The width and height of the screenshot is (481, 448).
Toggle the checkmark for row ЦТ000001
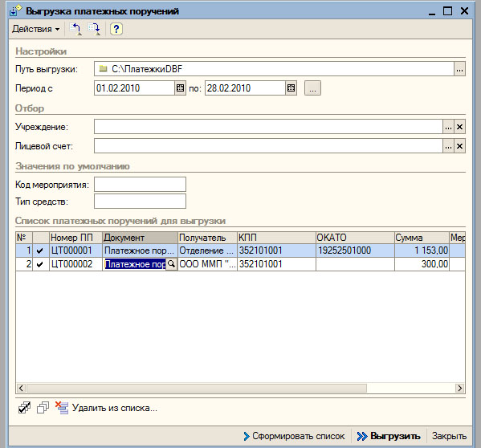pos(40,250)
